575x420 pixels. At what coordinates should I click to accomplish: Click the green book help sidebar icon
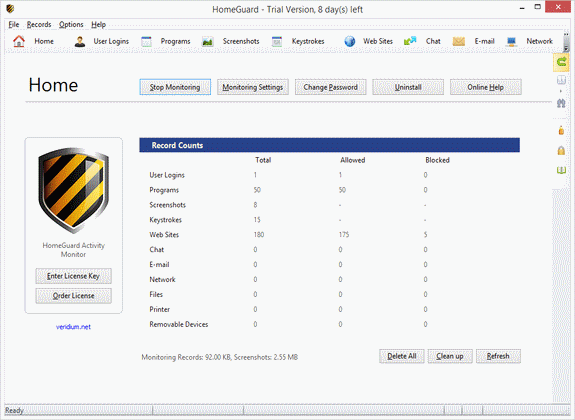(x=561, y=170)
